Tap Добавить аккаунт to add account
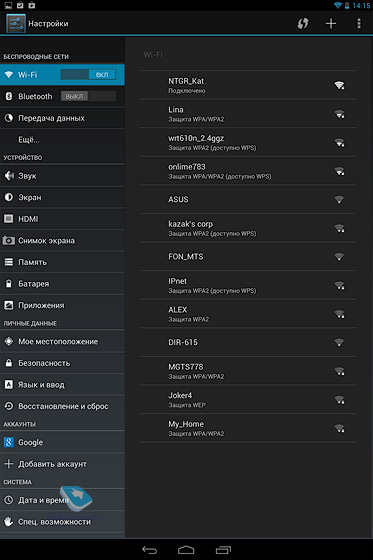The image size is (373, 560). (x=63, y=464)
